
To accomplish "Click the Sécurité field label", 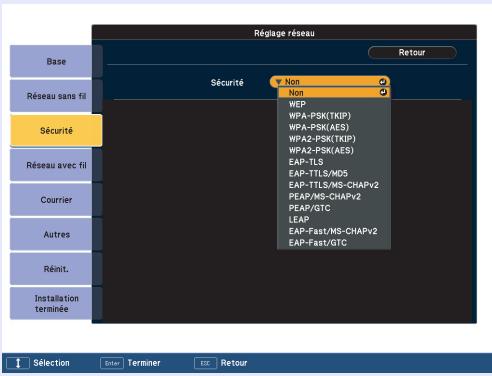I will 227,83.
